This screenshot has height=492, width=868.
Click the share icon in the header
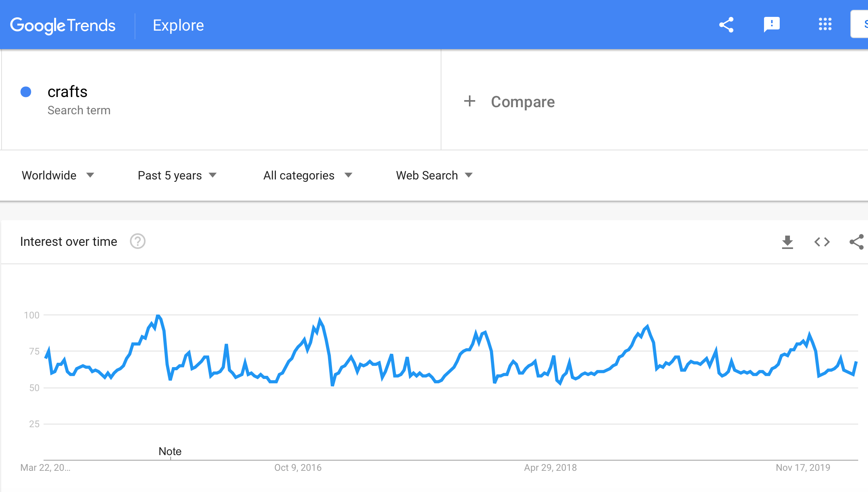(x=726, y=25)
